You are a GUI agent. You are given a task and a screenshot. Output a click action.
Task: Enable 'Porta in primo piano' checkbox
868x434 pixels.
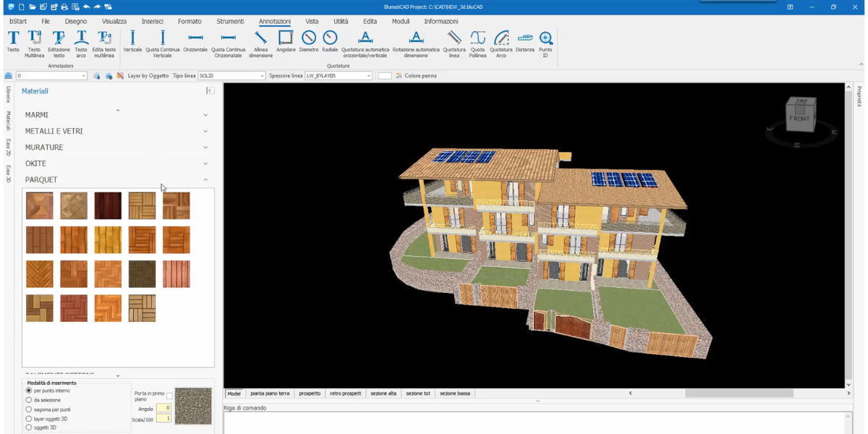pyautogui.click(x=169, y=396)
